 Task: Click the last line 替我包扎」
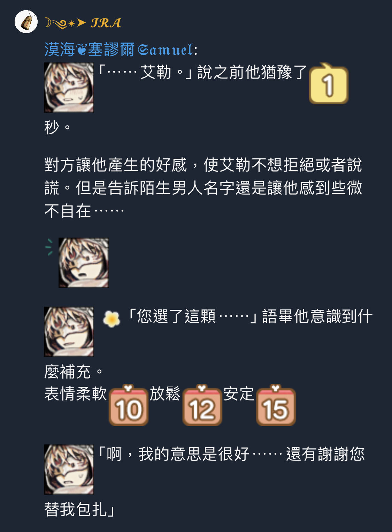(x=79, y=509)
